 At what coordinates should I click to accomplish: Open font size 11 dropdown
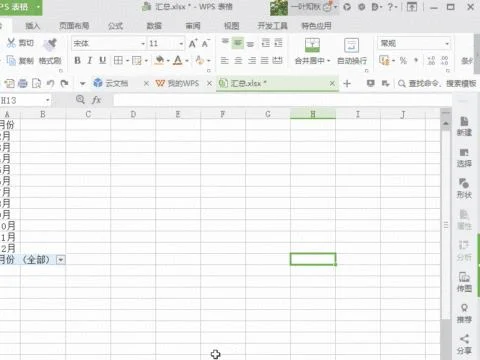tap(181, 44)
